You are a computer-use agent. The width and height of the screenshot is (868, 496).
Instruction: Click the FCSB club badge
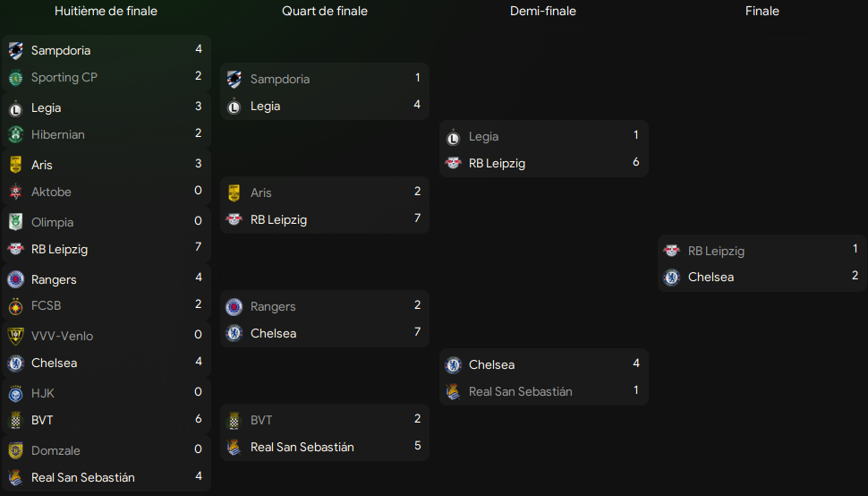15,306
